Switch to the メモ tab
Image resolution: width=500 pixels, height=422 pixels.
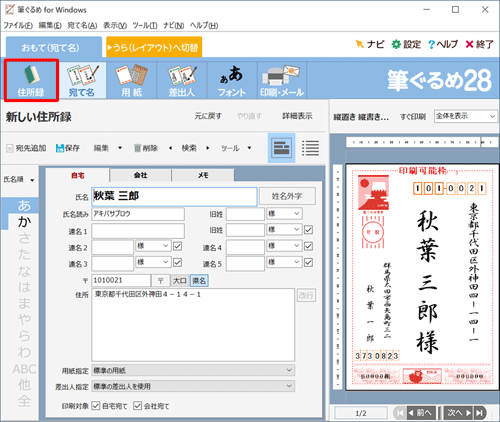pyautogui.click(x=203, y=175)
